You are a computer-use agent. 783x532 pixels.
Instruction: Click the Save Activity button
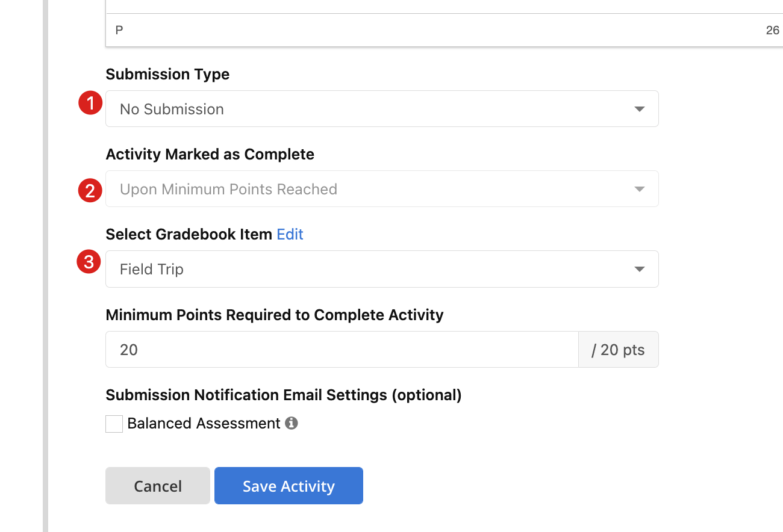(x=289, y=486)
